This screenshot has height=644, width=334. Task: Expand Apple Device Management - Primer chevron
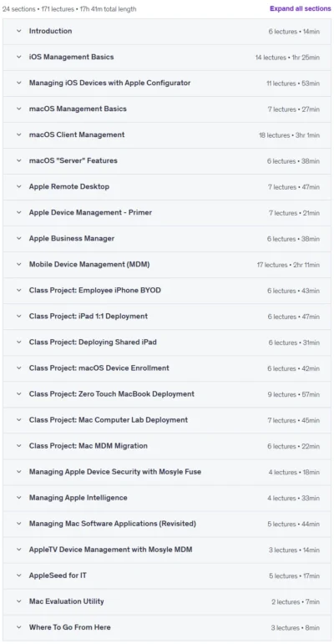click(x=19, y=212)
